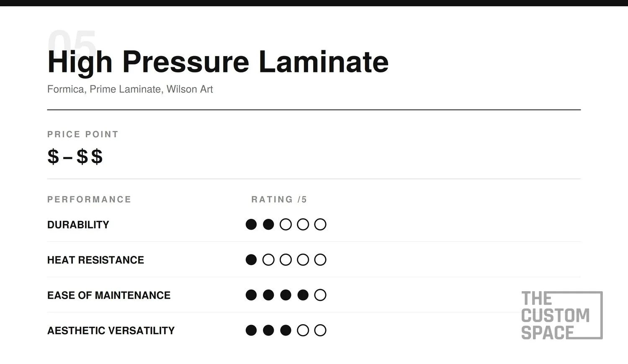The image size is (628, 364).
Task: Select the empty Ease of Maintenance circle
Action: coord(320,295)
